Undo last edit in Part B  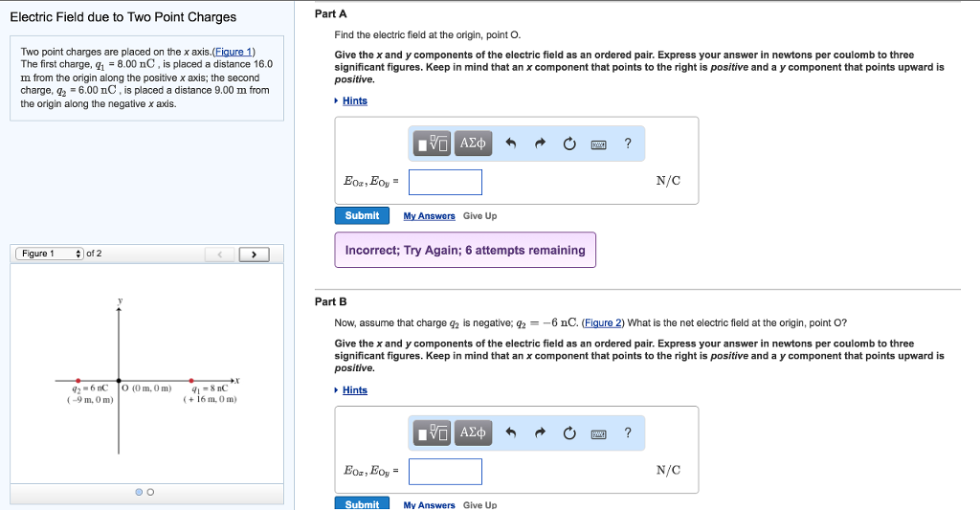511,433
